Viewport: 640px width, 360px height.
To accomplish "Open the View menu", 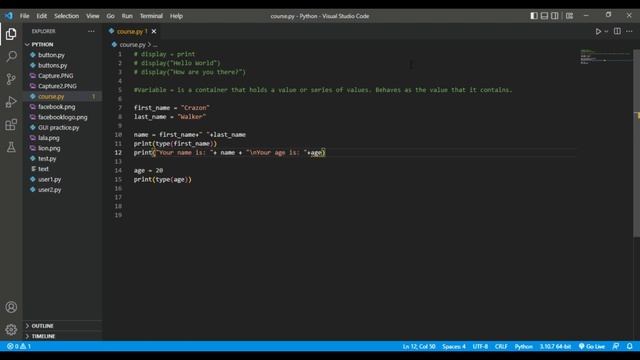I will (93, 16).
